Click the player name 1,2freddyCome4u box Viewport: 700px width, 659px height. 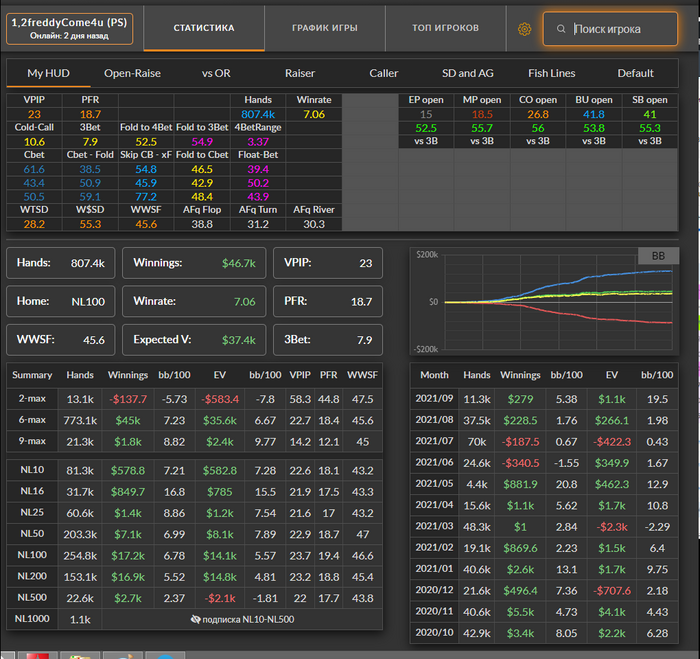(x=70, y=28)
